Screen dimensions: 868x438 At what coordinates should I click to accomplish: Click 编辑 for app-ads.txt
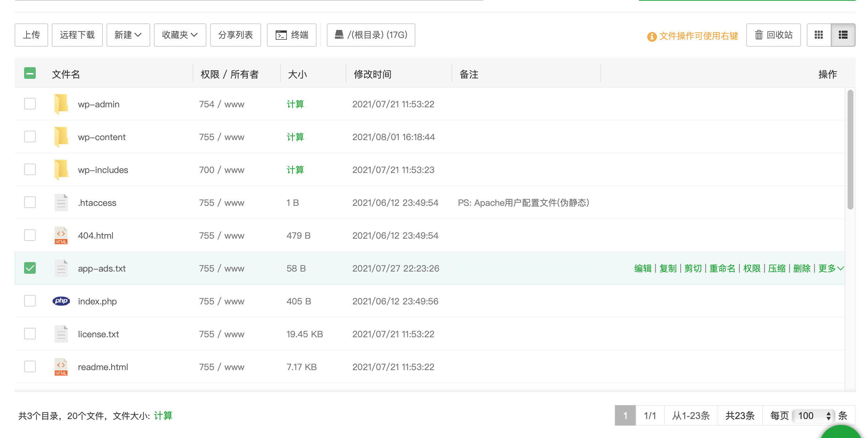point(643,269)
